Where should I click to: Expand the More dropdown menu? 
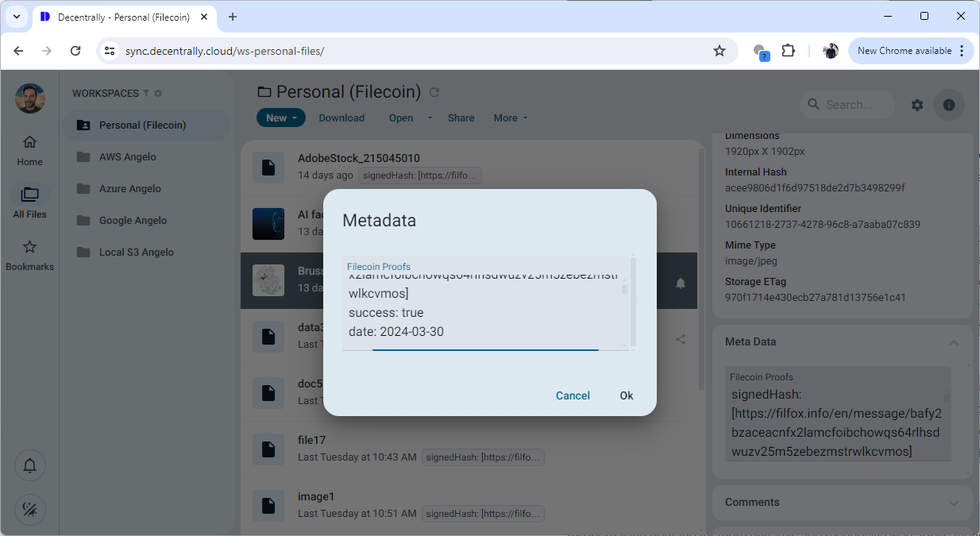click(511, 118)
